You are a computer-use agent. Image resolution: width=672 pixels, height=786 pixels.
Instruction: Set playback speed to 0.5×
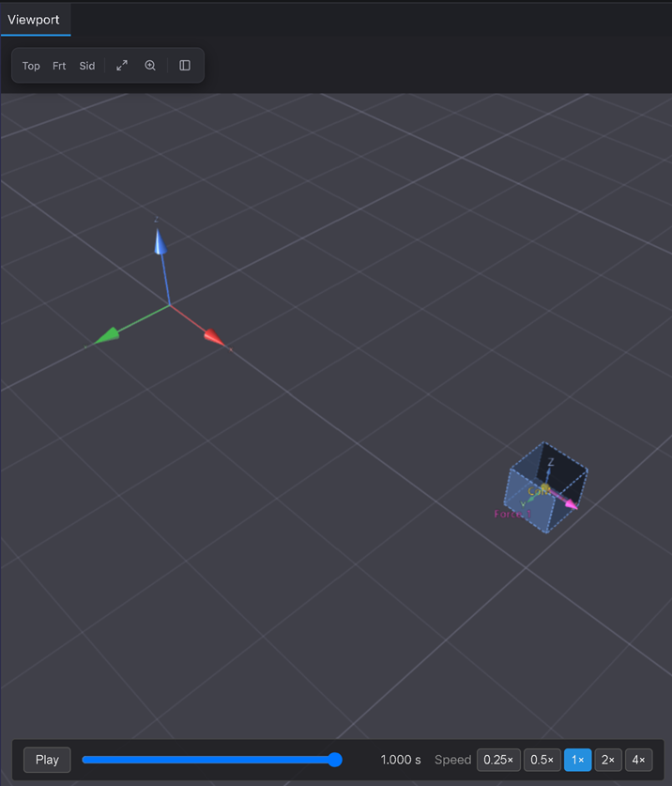pos(542,760)
